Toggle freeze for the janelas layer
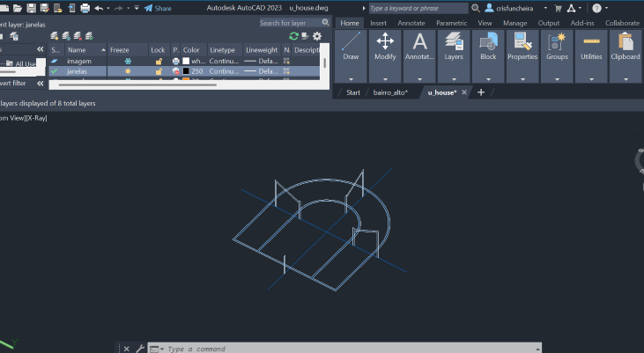Screen dimensions: 644x353 pyautogui.click(x=128, y=71)
